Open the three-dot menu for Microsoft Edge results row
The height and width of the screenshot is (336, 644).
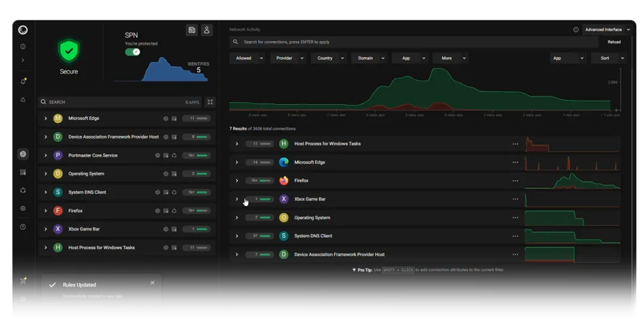[515, 163]
